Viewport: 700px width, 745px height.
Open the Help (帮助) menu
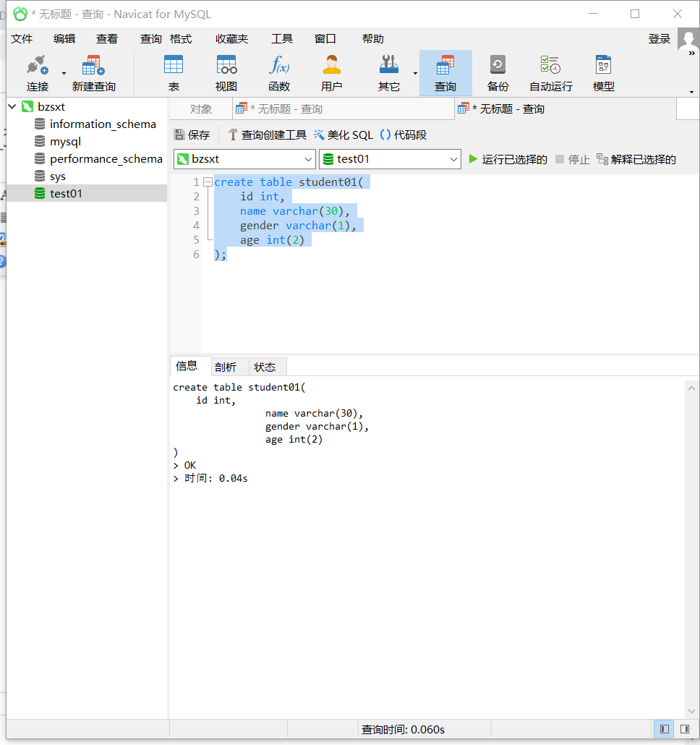point(373,39)
